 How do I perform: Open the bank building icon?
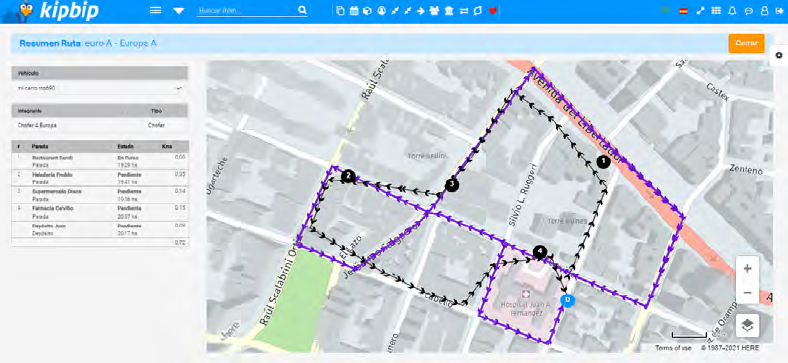click(449, 11)
